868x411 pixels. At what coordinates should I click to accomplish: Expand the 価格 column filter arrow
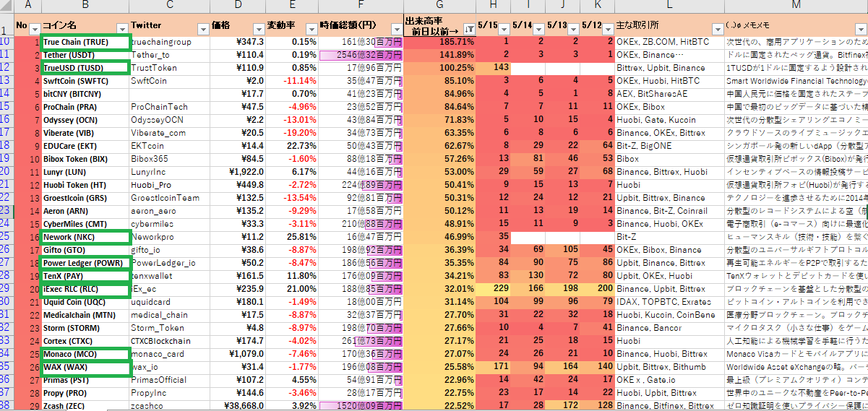pos(257,30)
